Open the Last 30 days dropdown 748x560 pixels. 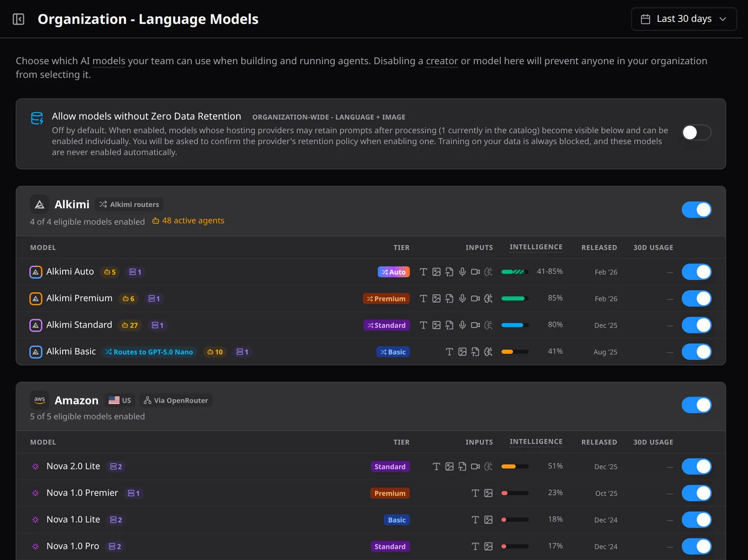point(684,19)
